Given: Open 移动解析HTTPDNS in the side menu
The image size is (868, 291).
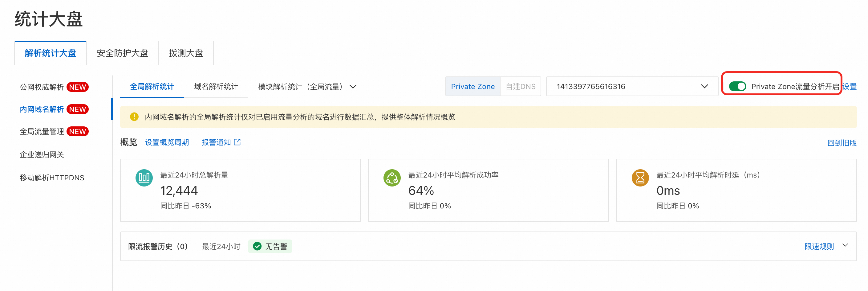Looking at the screenshot, I should pos(52,178).
